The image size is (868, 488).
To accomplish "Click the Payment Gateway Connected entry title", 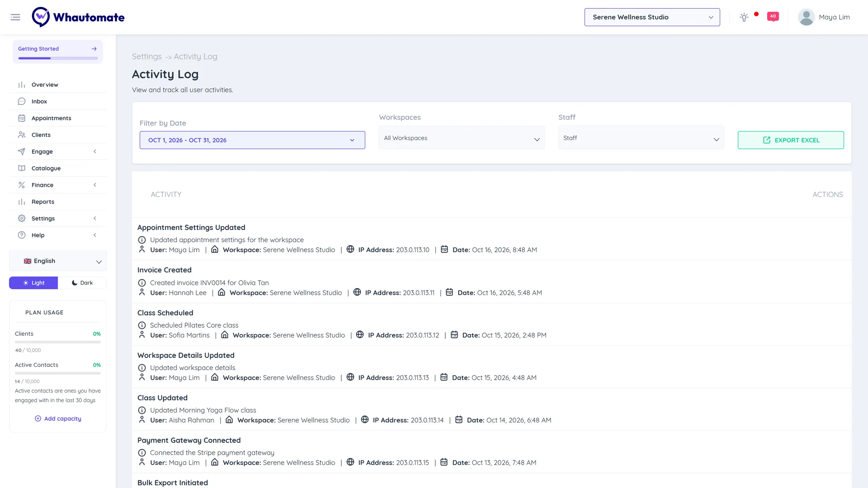I will [x=189, y=441].
